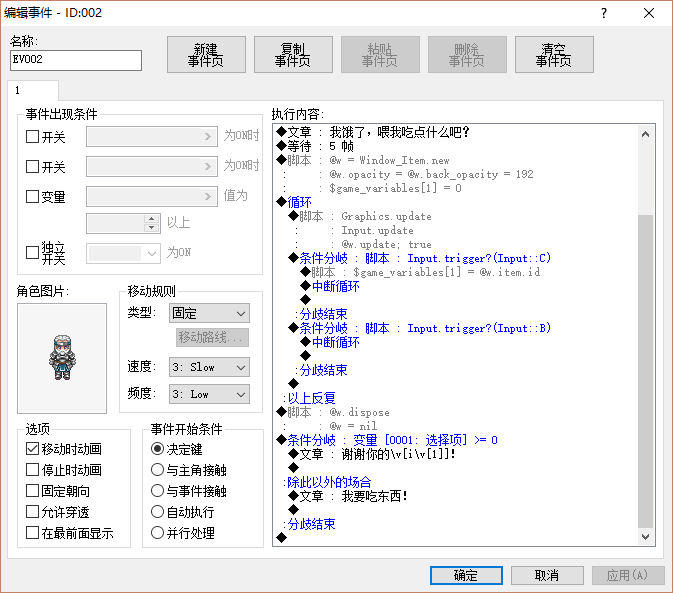
Task: Select the 并行处理 trigger radio button
Action: point(158,533)
